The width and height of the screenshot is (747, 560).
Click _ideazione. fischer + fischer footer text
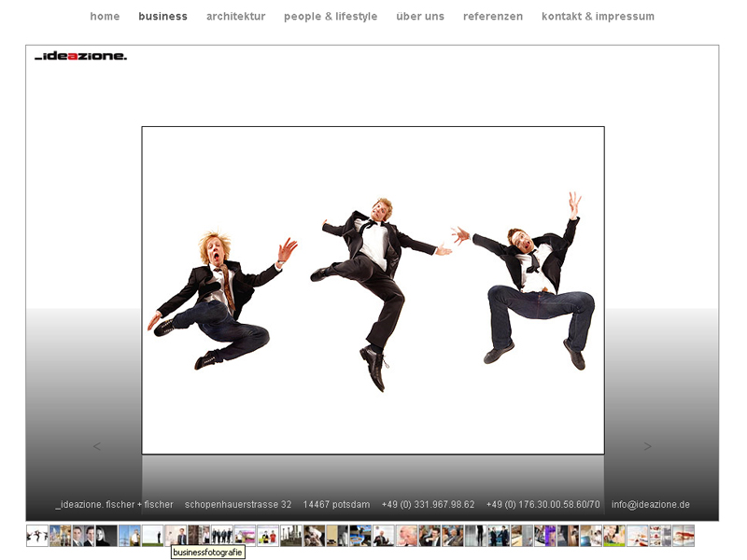tap(114, 504)
